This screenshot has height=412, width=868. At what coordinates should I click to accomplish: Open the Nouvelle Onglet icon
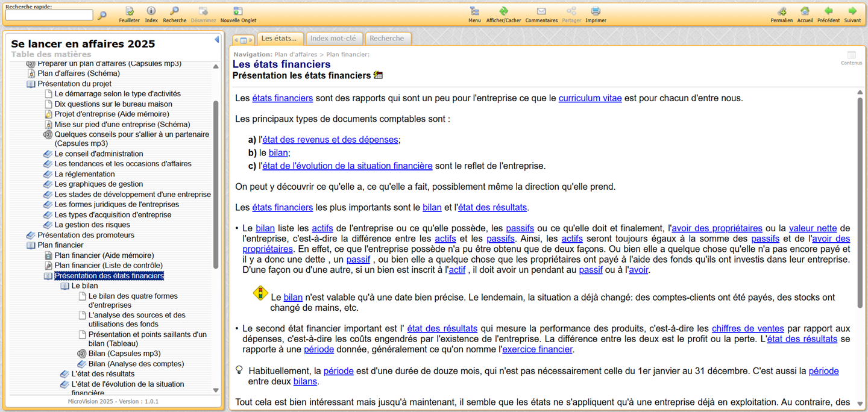click(x=238, y=11)
